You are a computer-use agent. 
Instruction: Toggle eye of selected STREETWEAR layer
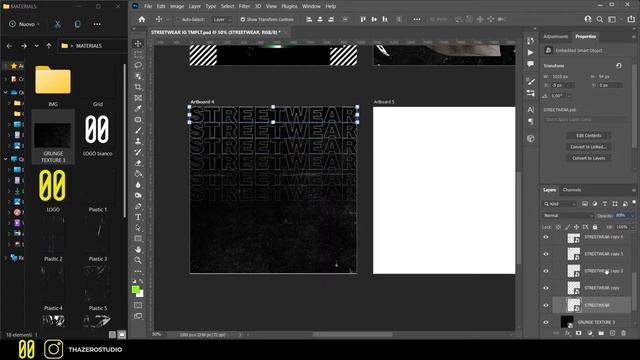coord(546,305)
